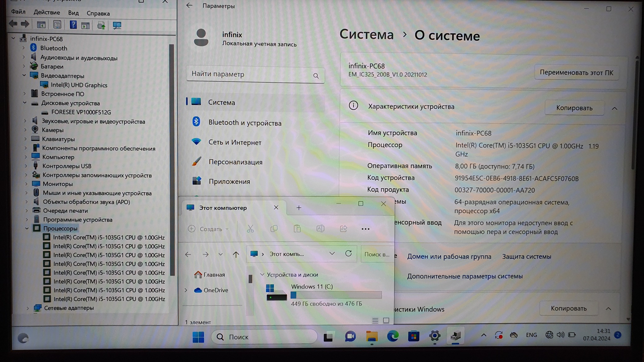Click the Share icon in Explorer toolbar
644x362 pixels.
click(343, 229)
